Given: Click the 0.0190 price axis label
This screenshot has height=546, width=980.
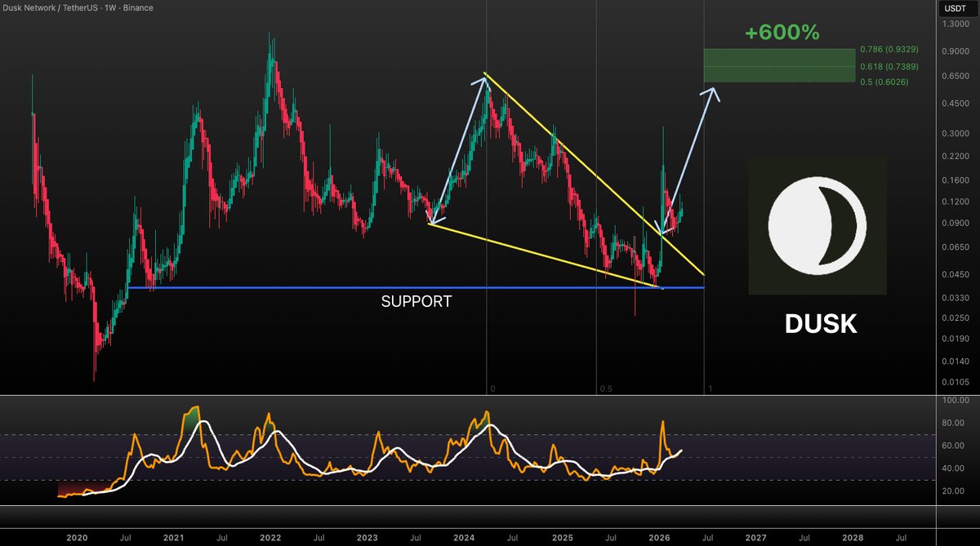Looking at the screenshot, I should click(957, 338).
